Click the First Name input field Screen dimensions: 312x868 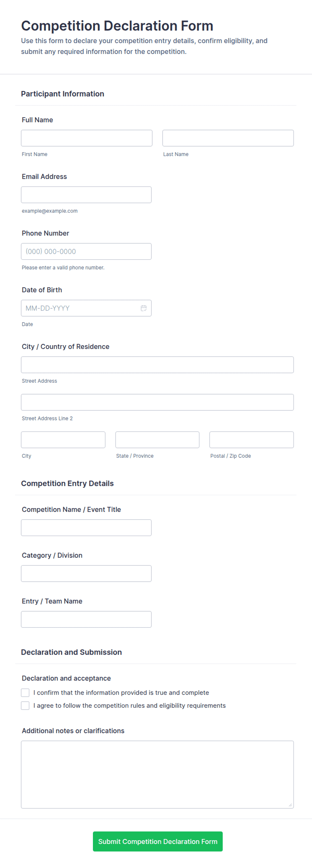pos(87,138)
